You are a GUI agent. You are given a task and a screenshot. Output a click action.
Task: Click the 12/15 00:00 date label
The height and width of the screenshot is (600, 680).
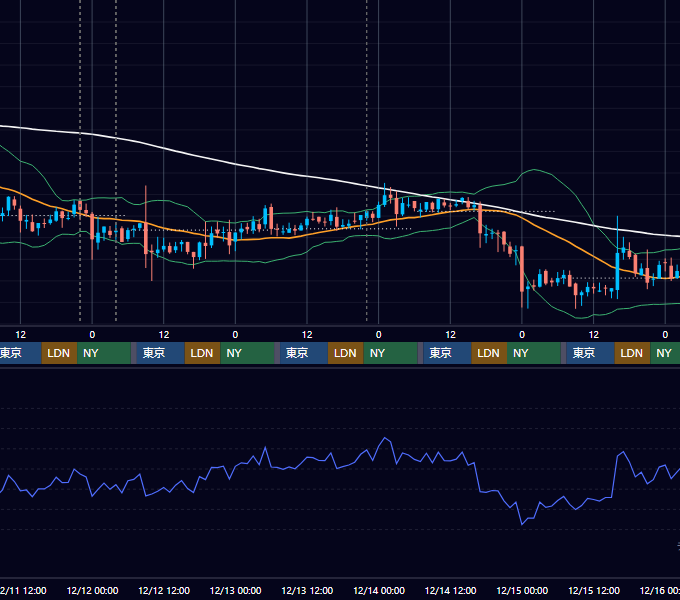522,590
